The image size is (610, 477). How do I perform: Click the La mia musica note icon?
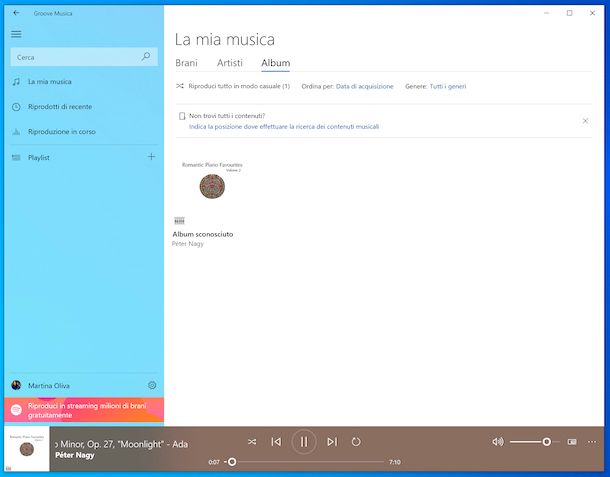point(16,82)
